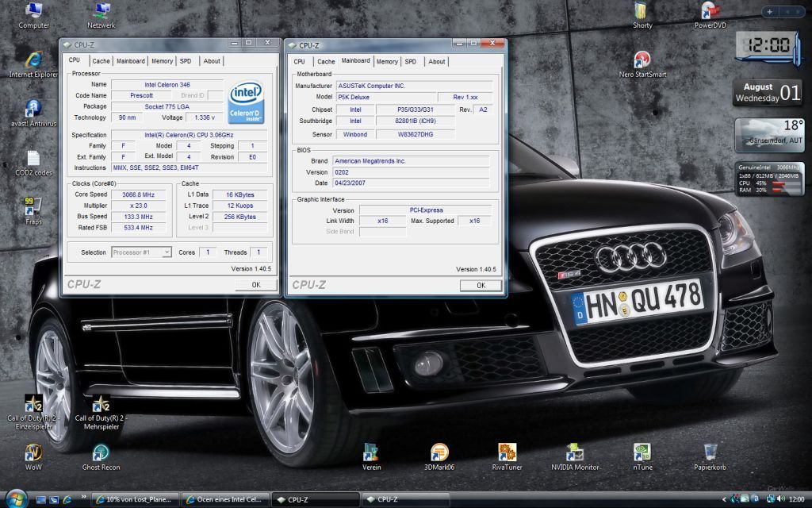
Task: Activate first CPU-Z taskbar button
Action: [x=316, y=500]
